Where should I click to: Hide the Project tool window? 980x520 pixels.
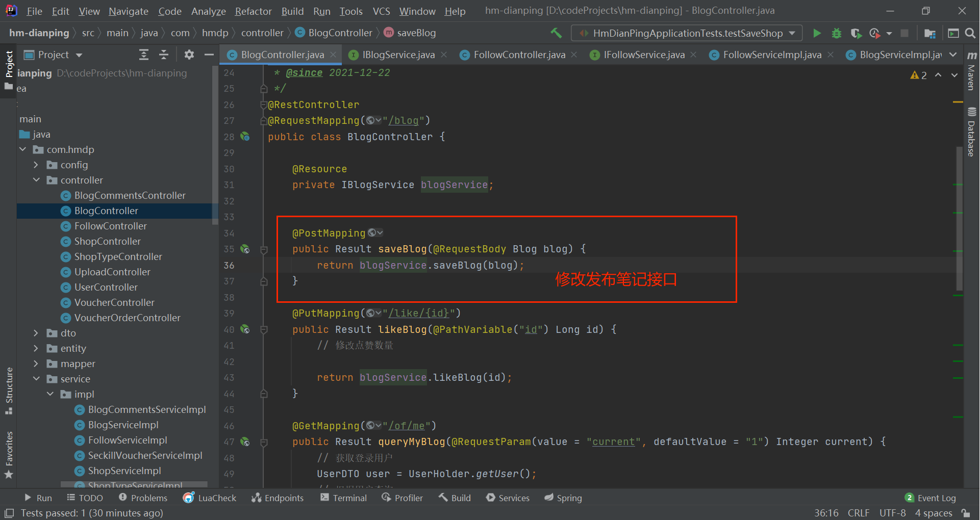coord(209,55)
